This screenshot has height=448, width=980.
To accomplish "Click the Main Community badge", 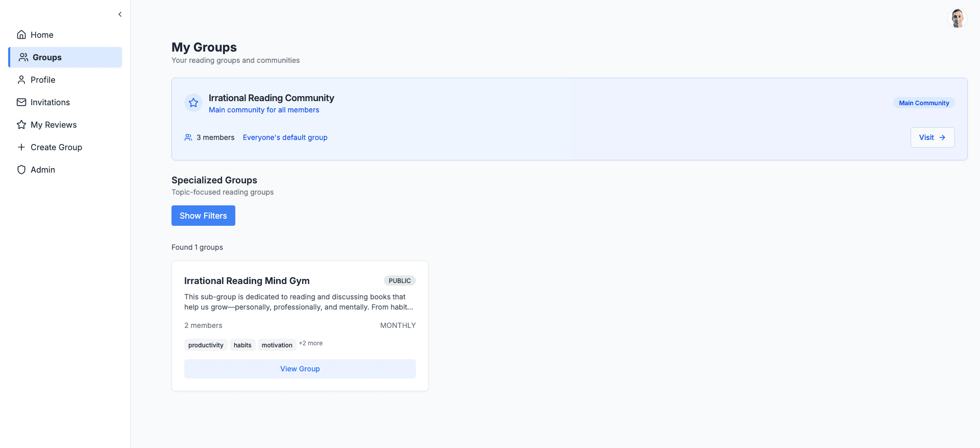I will tap(924, 103).
